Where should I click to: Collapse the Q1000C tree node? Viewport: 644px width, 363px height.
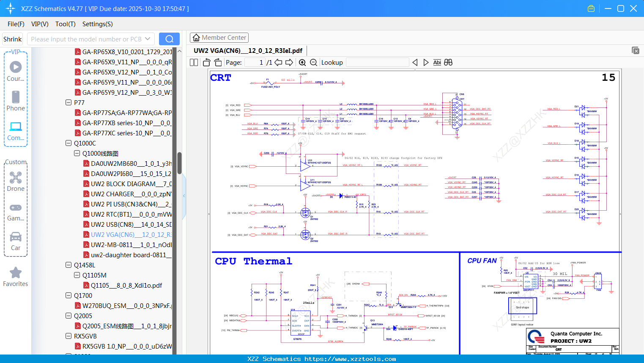(69, 143)
